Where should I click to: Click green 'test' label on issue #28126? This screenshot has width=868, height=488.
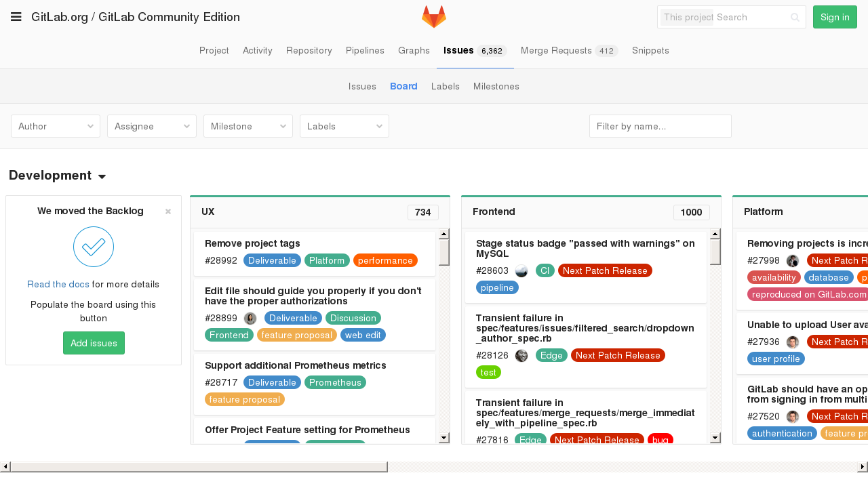click(488, 372)
